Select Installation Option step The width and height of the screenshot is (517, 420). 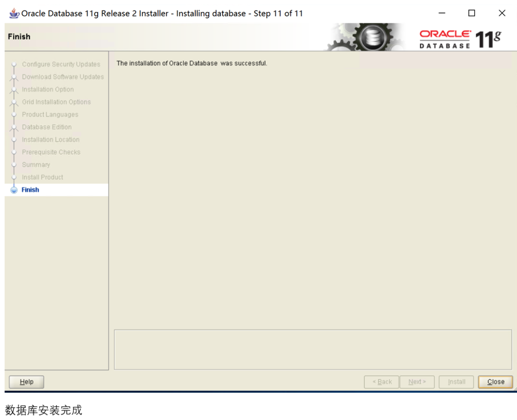[x=48, y=90]
